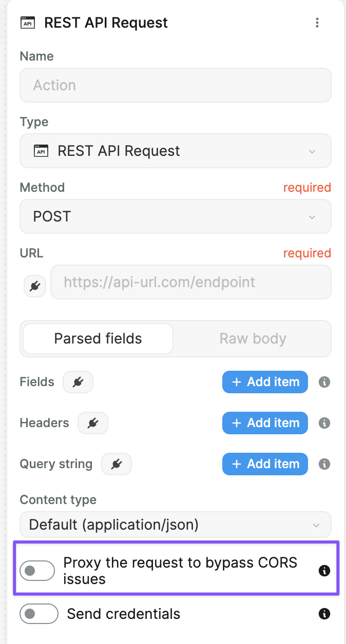Viewport: 346px width, 644px height.
Task: Click the Name input field
Action: pyautogui.click(x=176, y=85)
